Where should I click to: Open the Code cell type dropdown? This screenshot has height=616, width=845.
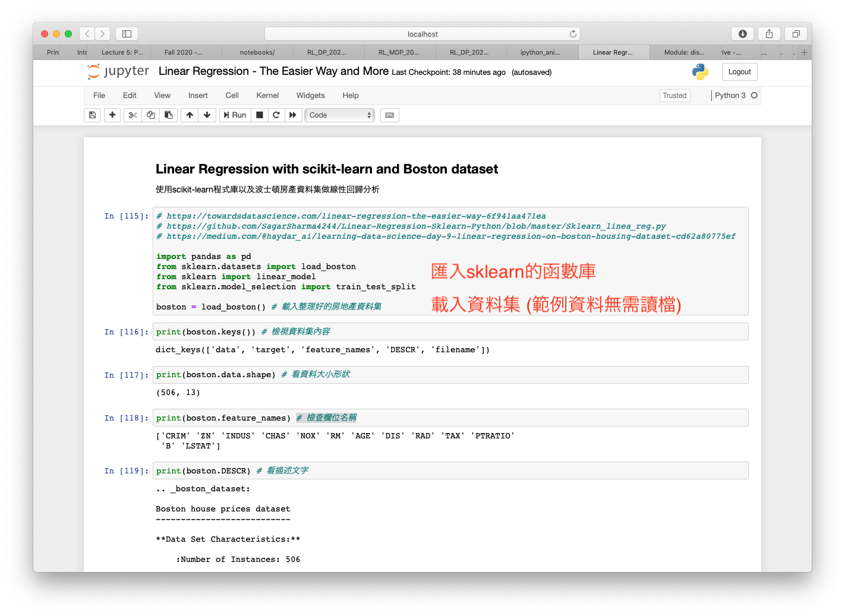(x=339, y=115)
